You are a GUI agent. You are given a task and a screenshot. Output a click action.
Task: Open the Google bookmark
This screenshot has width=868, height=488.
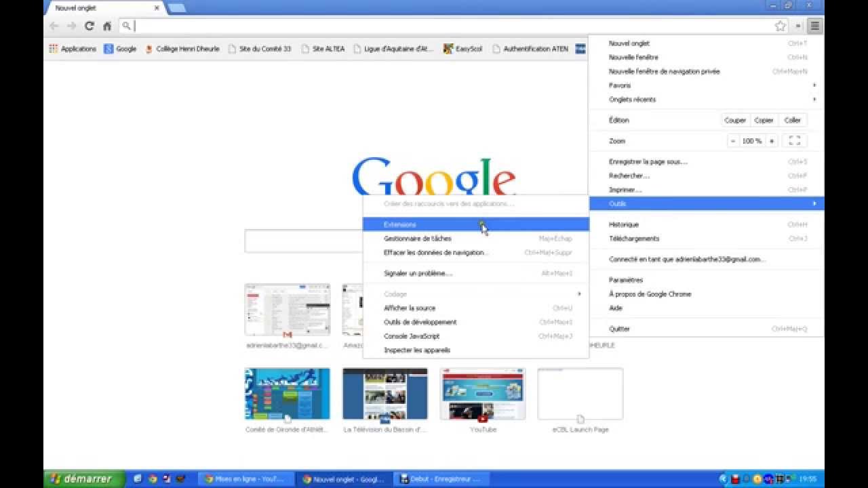(120, 49)
